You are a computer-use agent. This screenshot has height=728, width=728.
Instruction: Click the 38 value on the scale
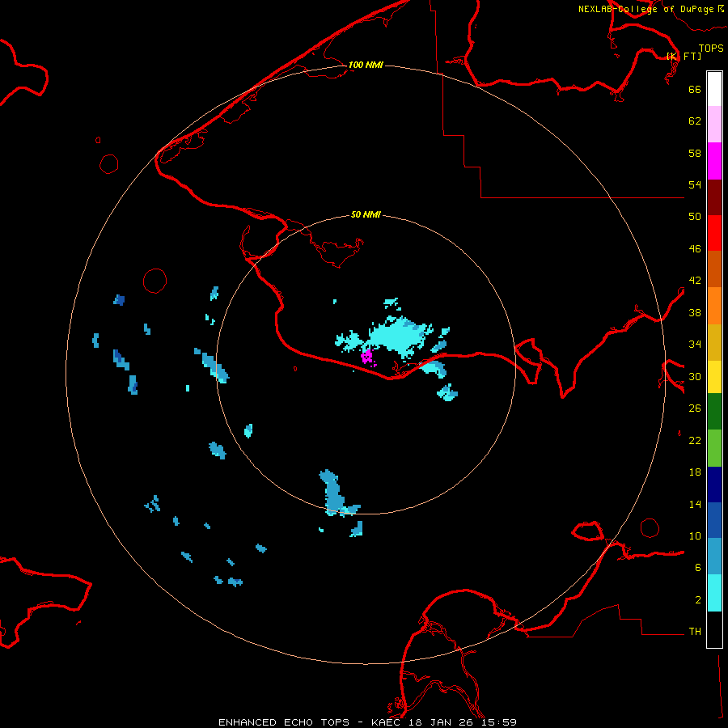(x=695, y=312)
